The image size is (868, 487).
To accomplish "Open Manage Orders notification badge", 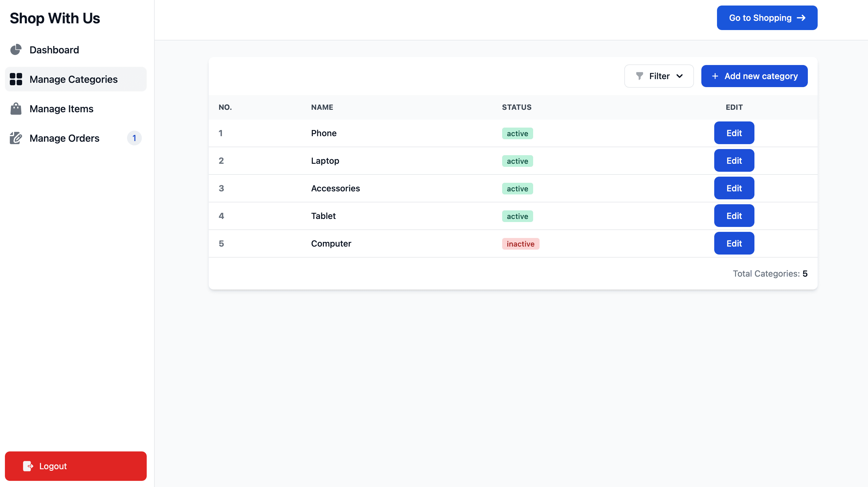I will [134, 138].
